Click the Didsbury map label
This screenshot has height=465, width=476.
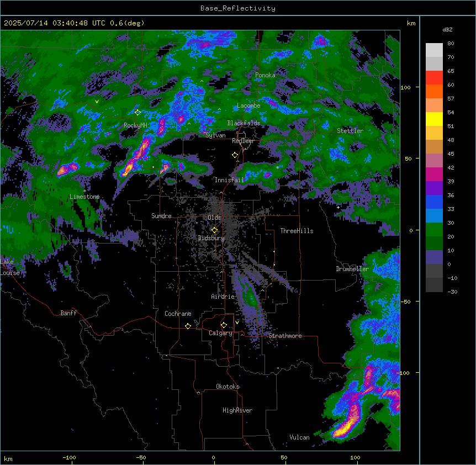point(211,238)
